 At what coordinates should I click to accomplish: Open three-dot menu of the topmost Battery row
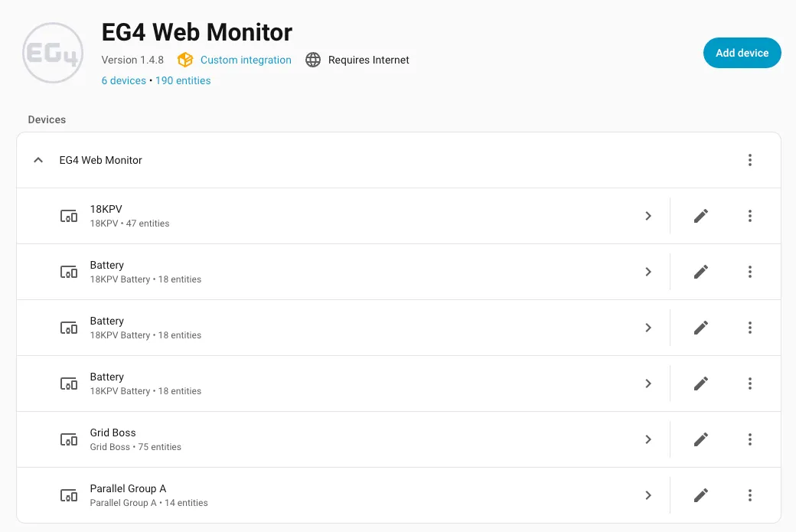(x=750, y=272)
